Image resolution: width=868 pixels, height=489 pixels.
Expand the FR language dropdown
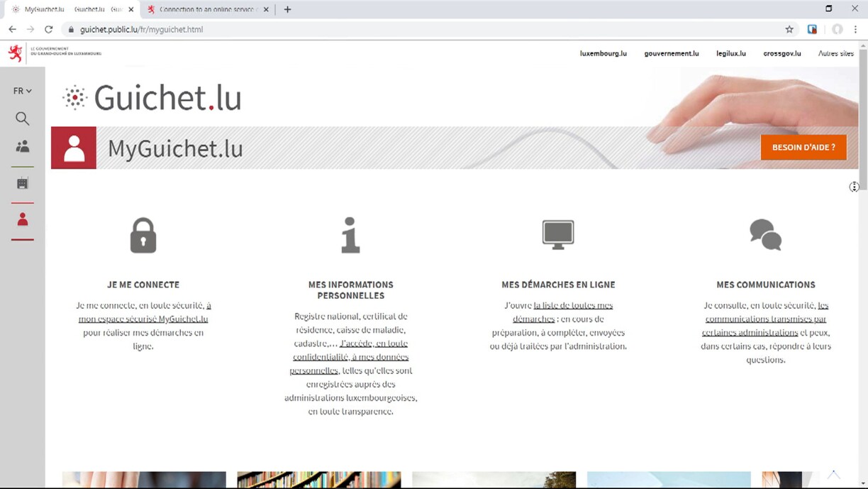[x=23, y=91]
